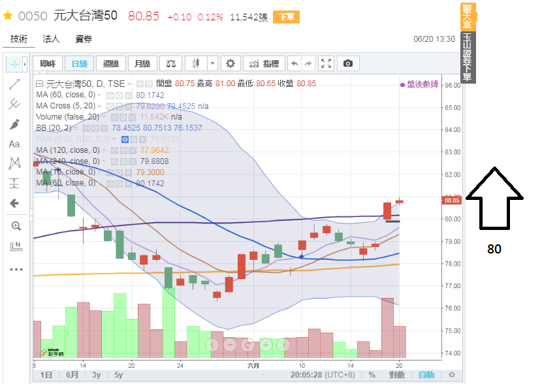Remove the Volume (false, 20) indicator

(x=133, y=118)
